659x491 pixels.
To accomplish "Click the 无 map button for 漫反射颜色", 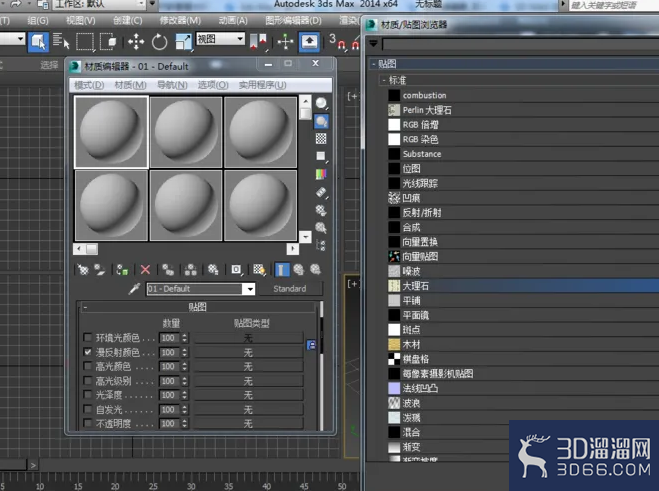I will (x=248, y=352).
